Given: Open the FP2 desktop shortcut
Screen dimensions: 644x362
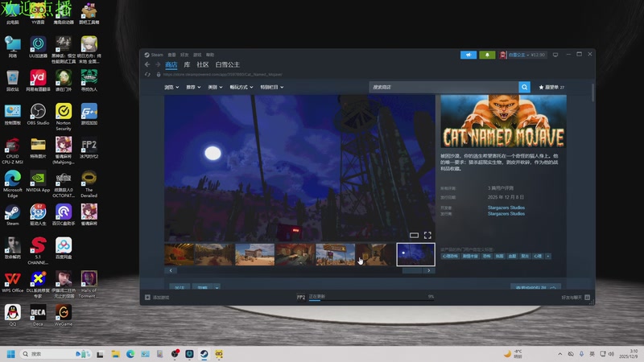Looking at the screenshot, I should (89, 148).
